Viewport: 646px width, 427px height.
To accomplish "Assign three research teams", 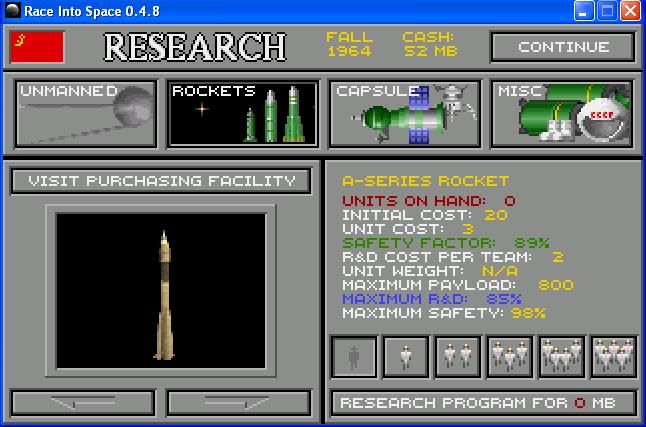I will point(510,357).
